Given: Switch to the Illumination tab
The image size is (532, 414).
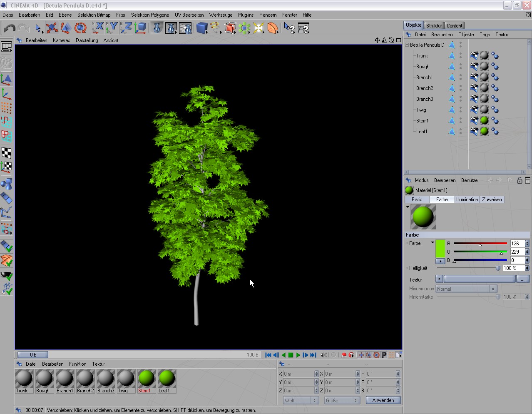Looking at the screenshot, I should click(467, 200).
